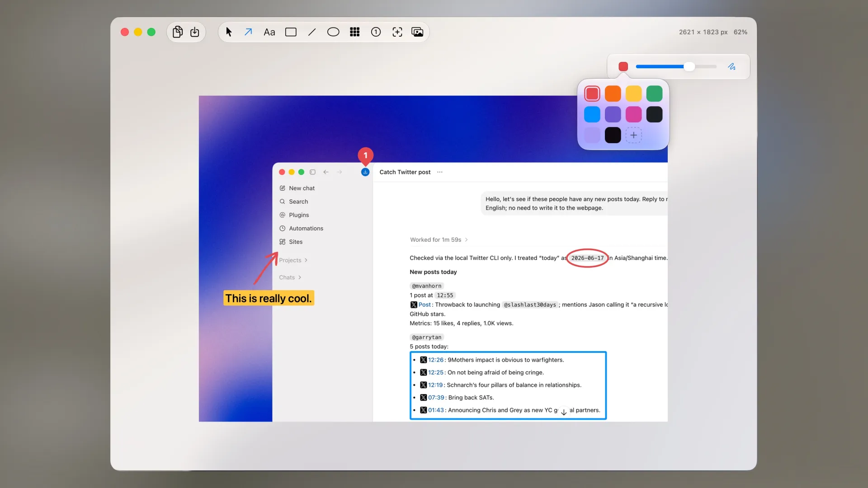Pick the light lavender palette swatch
This screenshot has height=488, width=868.
(592, 135)
